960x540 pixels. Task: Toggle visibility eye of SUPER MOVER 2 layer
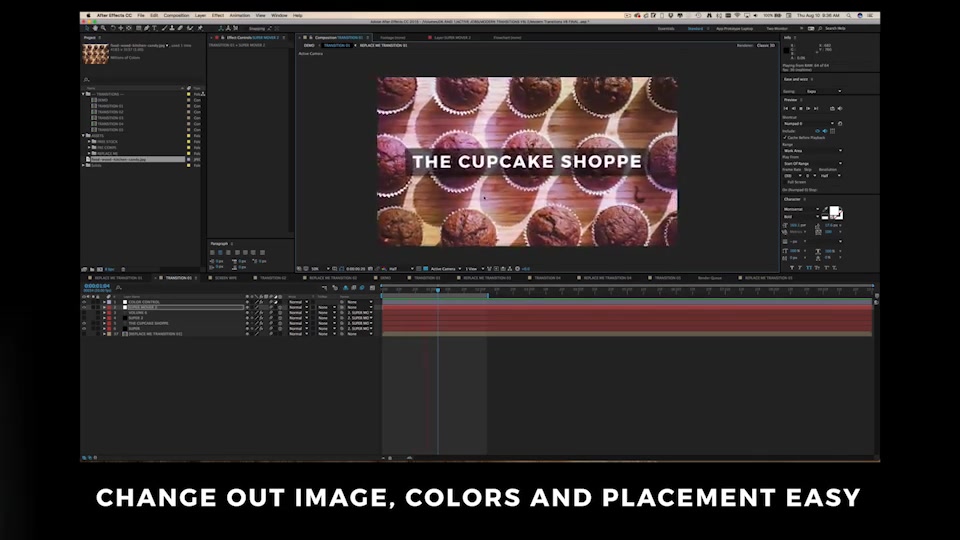[x=84, y=307]
